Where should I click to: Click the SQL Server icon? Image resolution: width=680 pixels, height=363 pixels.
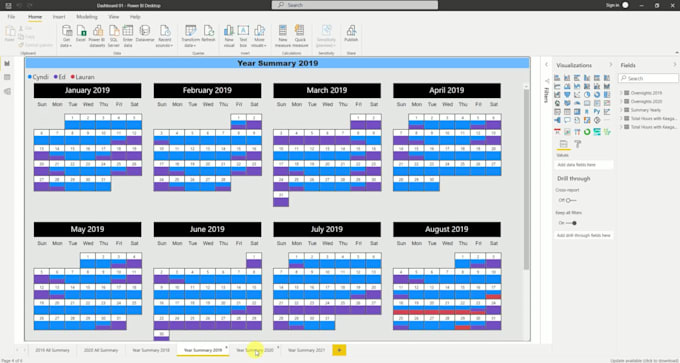point(114,36)
